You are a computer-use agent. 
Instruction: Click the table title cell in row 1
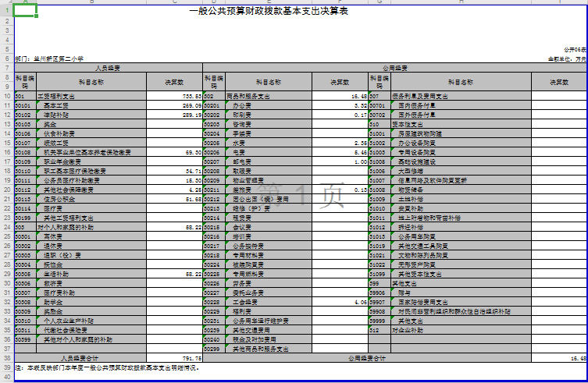(x=269, y=12)
